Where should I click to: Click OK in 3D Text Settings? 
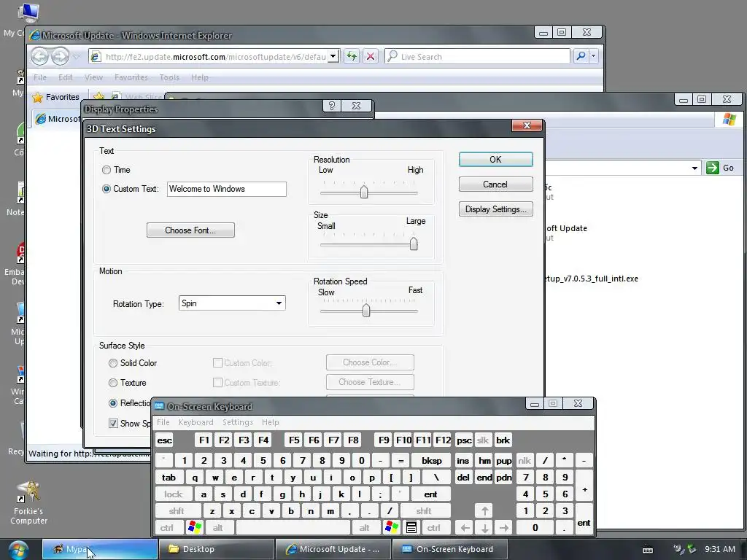(495, 160)
